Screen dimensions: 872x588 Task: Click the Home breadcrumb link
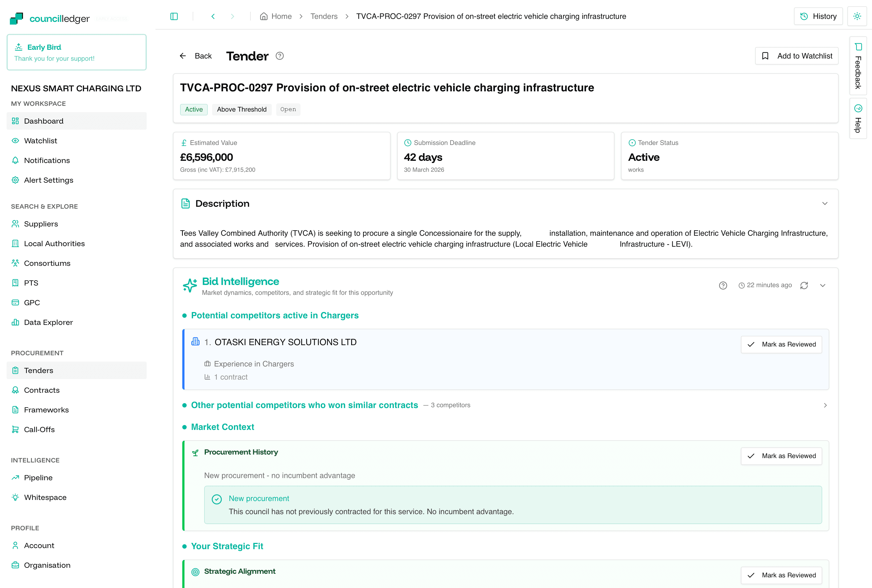(x=276, y=16)
